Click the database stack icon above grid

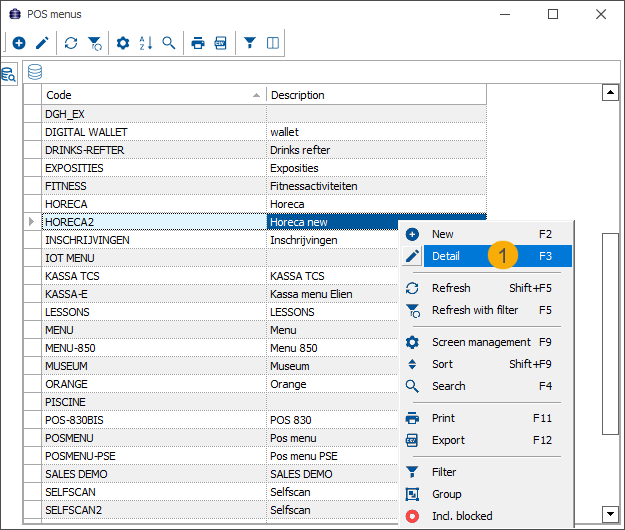35,72
